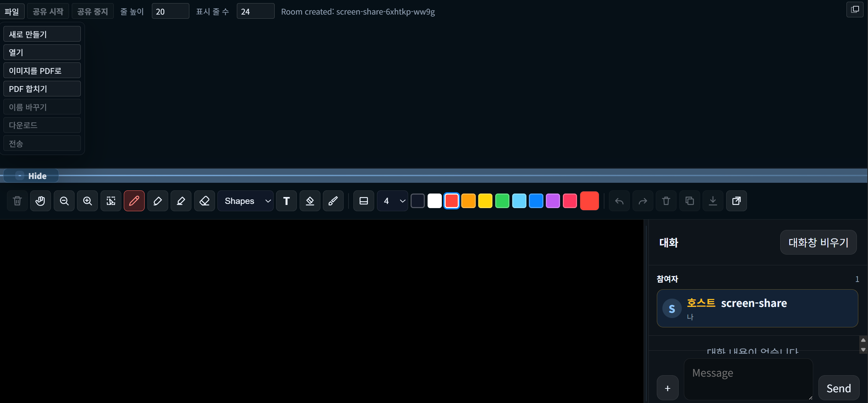Select the Hand pan tool
The image size is (868, 403).
[40, 201]
